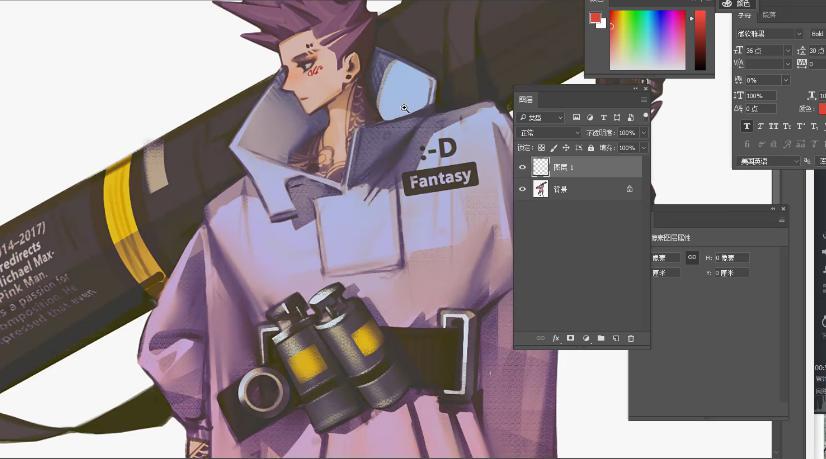Select the Layers panel tab
This screenshot has height=459, width=826.
(x=526, y=100)
